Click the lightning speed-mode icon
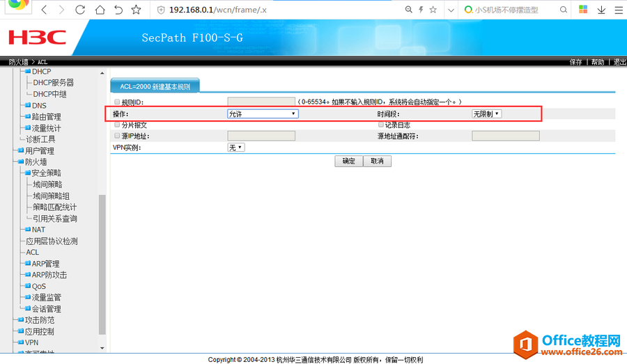The image size is (627, 364). click(x=421, y=10)
